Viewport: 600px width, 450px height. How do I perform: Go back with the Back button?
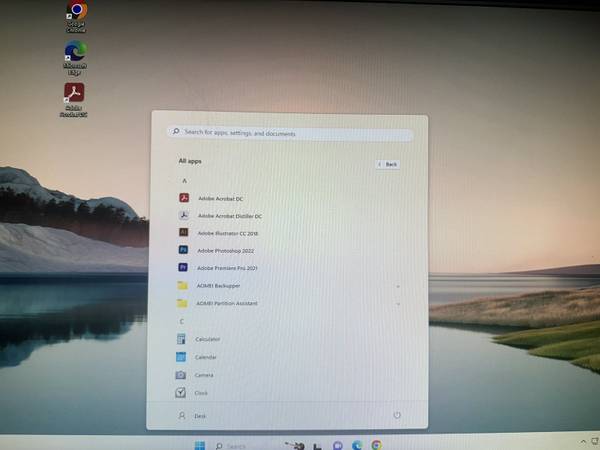[388, 164]
